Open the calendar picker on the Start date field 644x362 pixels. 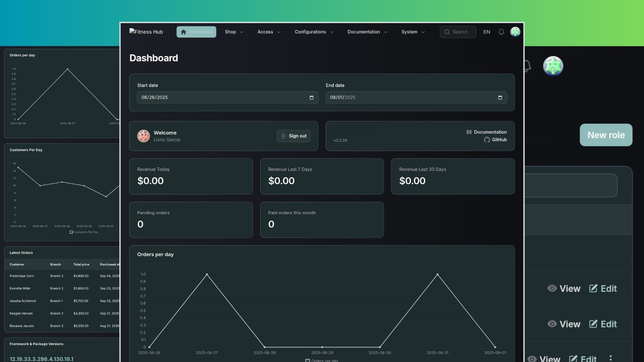pyautogui.click(x=311, y=98)
